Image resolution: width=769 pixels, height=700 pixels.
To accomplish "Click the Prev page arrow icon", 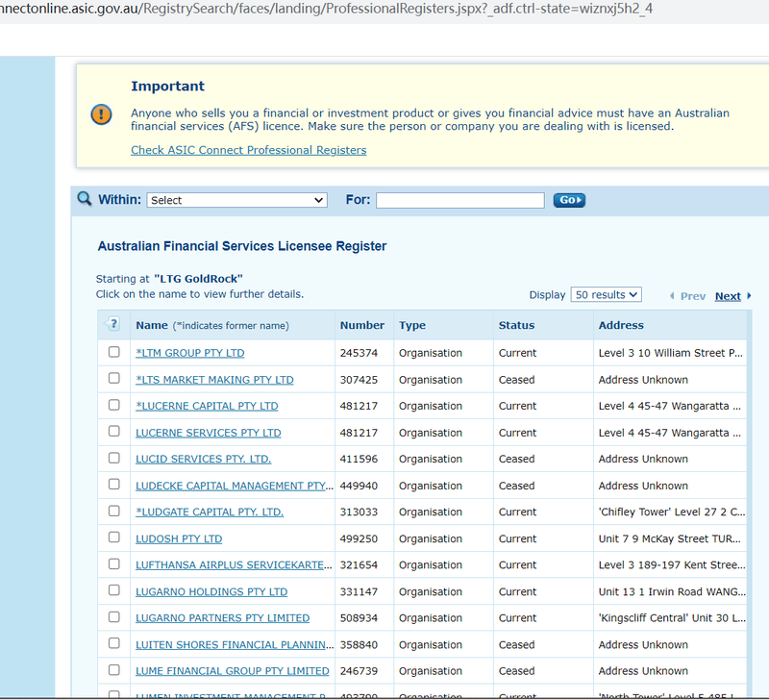I will pos(672,296).
